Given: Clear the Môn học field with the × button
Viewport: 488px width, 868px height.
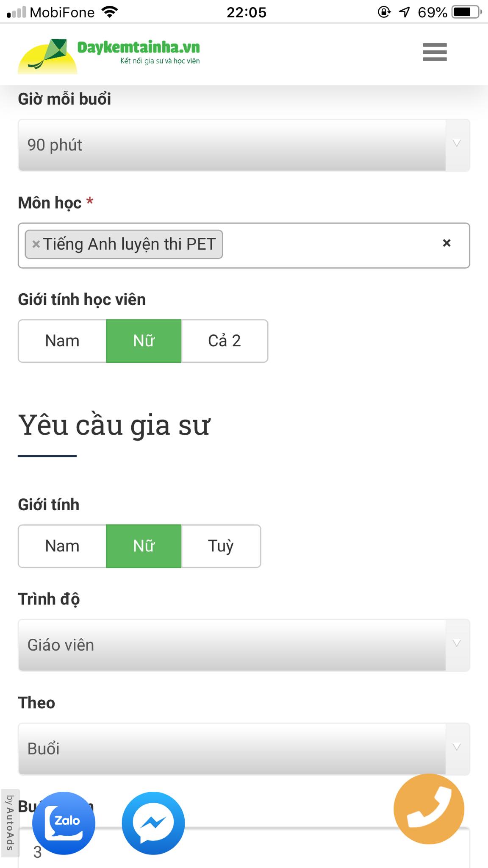Looking at the screenshot, I should point(446,243).
